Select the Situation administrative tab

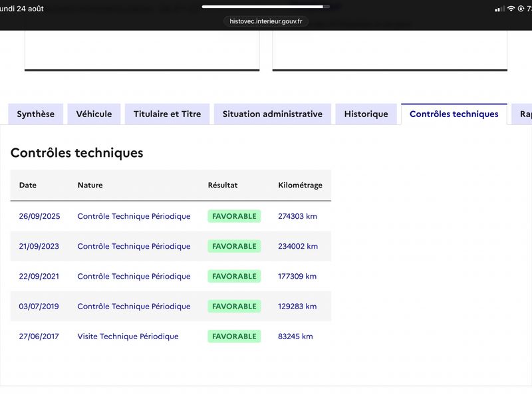[x=273, y=114]
